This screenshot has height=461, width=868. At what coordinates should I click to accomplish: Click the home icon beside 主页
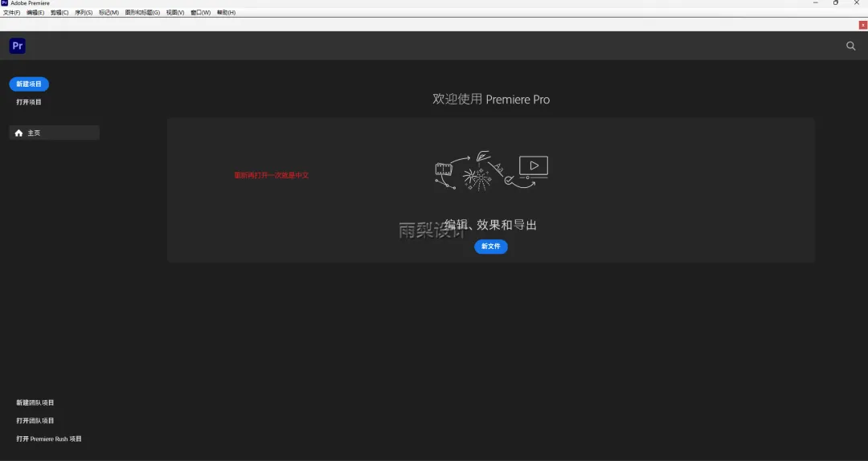click(x=18, y=133)
